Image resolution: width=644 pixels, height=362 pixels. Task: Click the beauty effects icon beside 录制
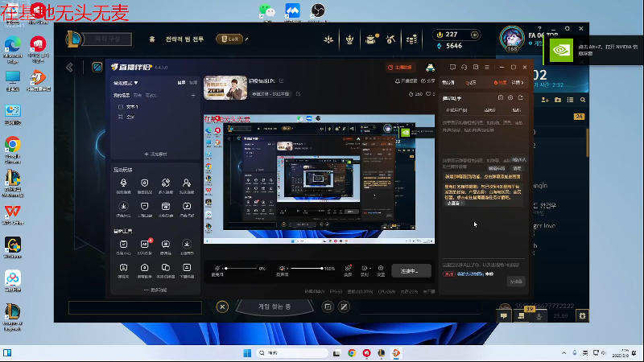[x=348, y=269]
